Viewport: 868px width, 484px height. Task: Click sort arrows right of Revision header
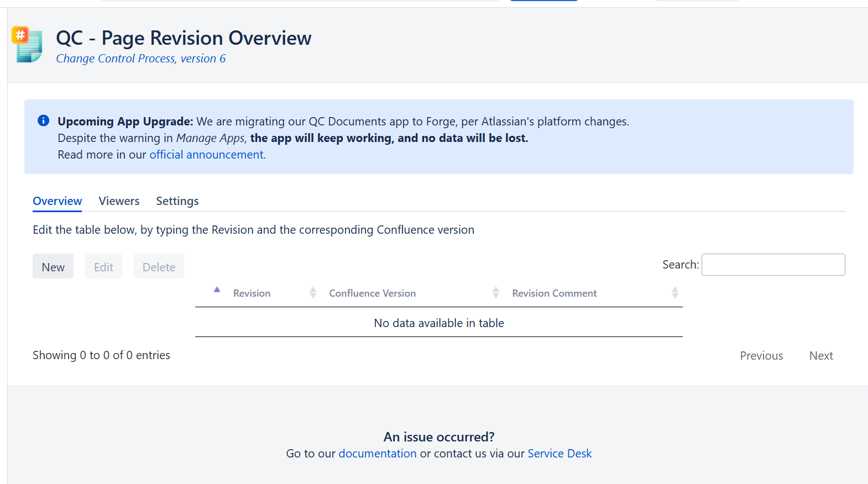coord(313,293)
